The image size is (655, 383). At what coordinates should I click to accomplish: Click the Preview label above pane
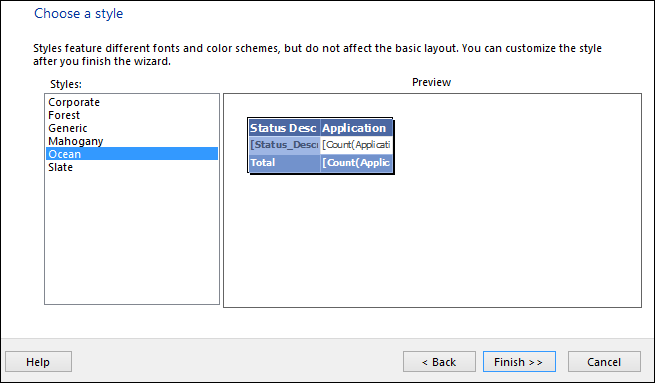[432, 82]
